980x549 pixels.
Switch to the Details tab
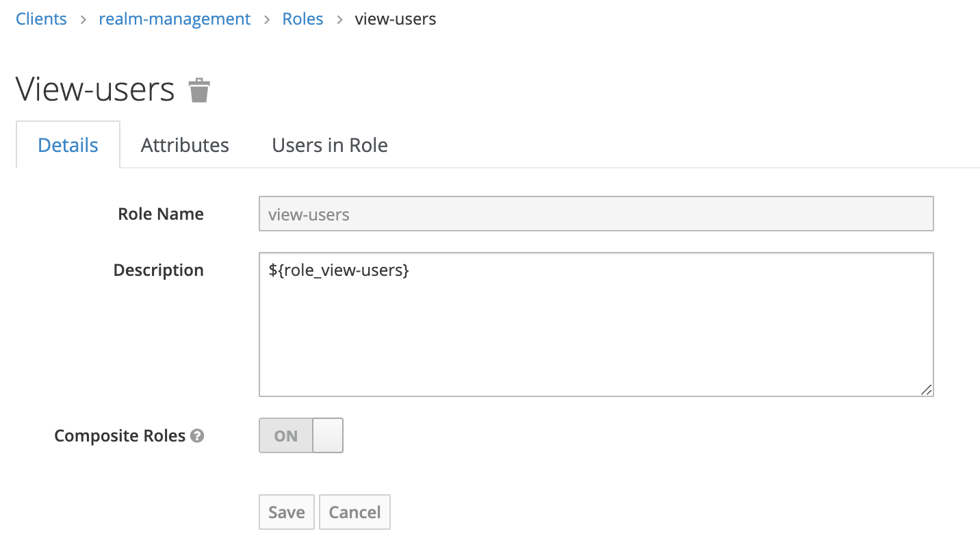[68, 145]
